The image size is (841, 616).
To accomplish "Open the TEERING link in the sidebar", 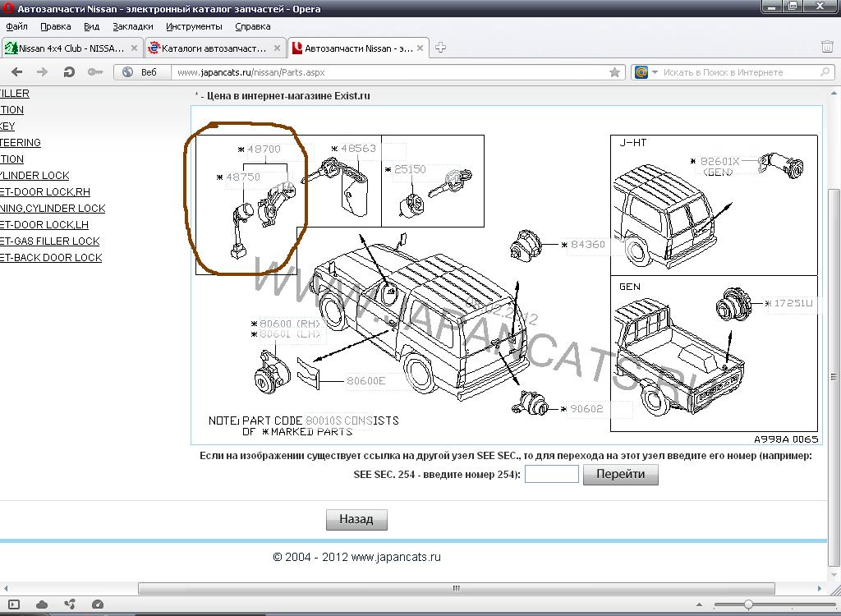I will click(21, 143).
